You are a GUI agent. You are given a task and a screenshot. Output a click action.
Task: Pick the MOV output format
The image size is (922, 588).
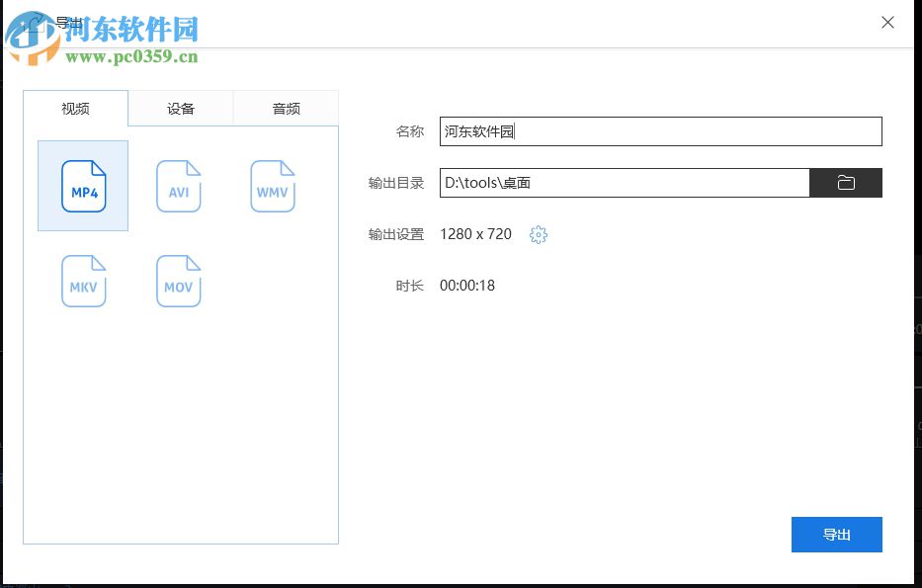(178, 281)
